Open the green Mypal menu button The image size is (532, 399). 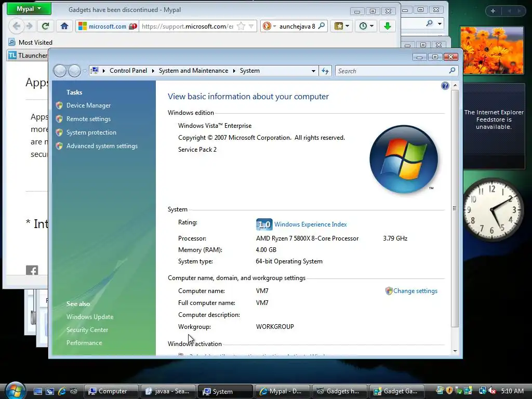29,9
